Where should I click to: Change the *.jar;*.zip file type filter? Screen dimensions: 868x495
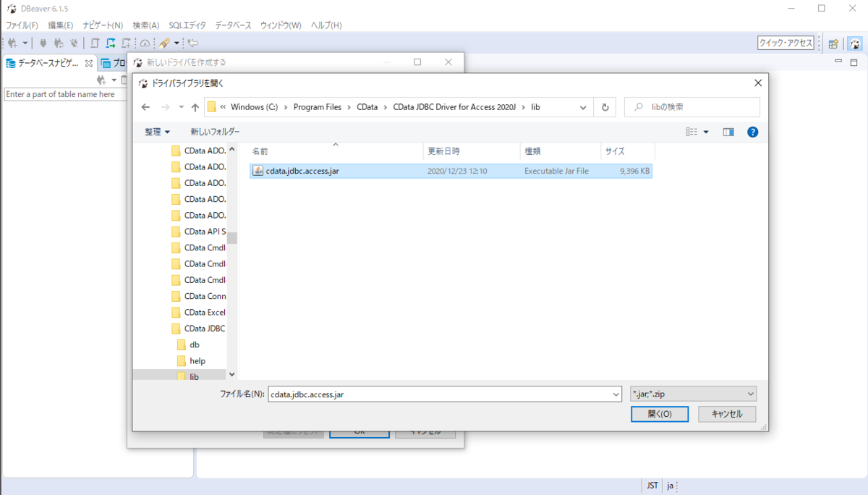692,393
